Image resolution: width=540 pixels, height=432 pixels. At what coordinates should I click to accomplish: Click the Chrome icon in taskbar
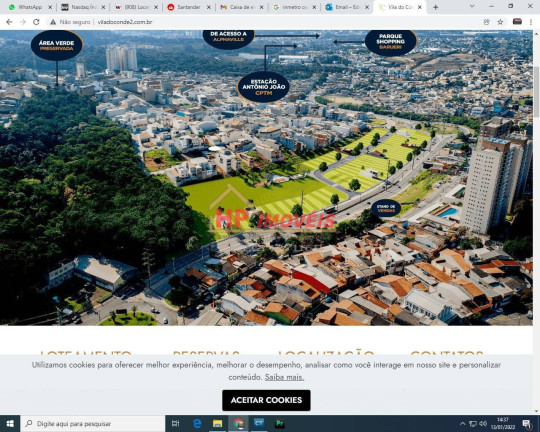238,423
